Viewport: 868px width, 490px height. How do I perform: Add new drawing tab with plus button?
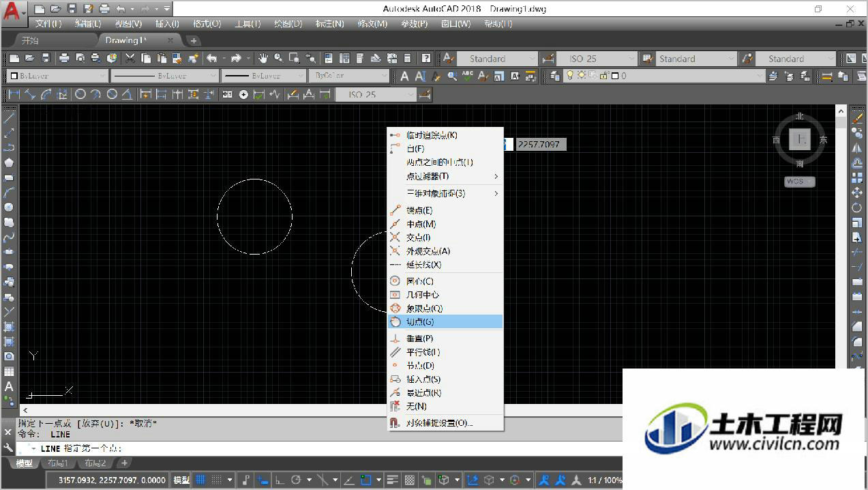(x=193, y=41)
